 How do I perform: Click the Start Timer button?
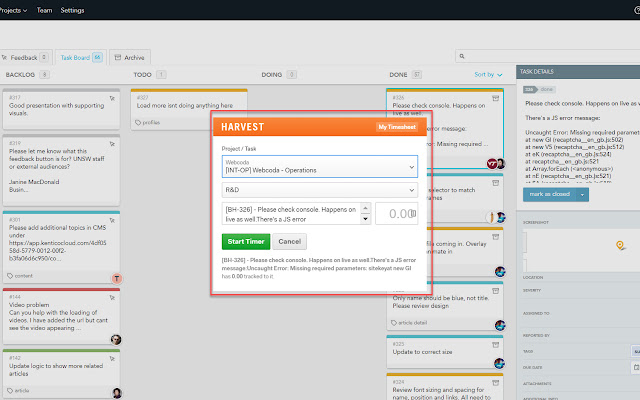tap(246, 242)
